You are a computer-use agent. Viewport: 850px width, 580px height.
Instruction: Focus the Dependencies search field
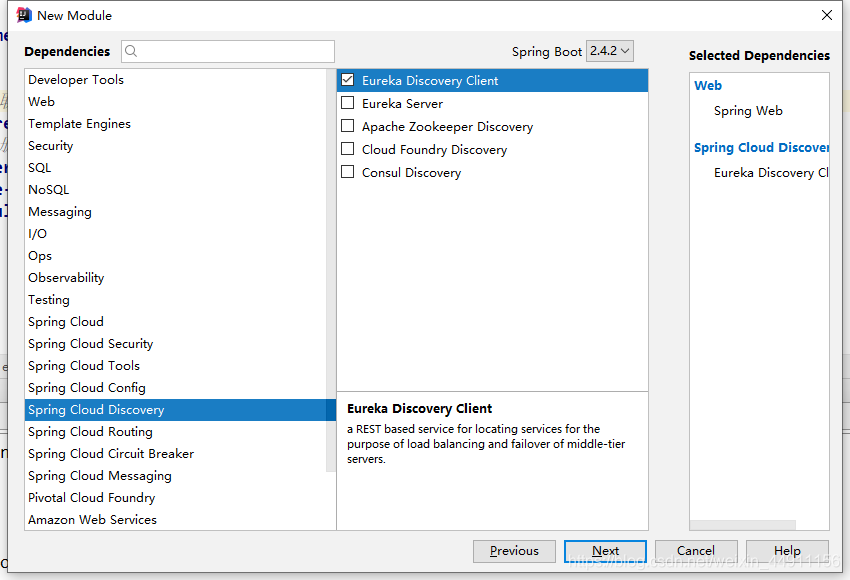click(x=228, y=51)
